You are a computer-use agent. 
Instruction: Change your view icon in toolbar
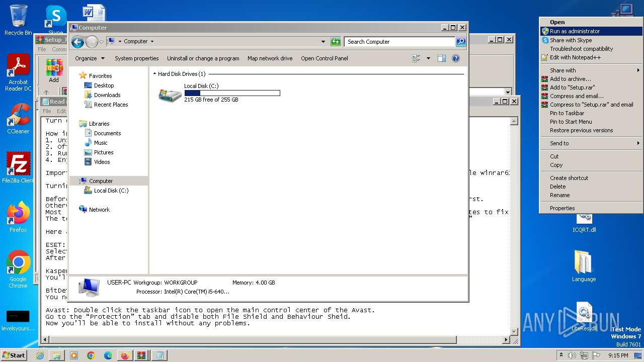[x=416, y=58]
